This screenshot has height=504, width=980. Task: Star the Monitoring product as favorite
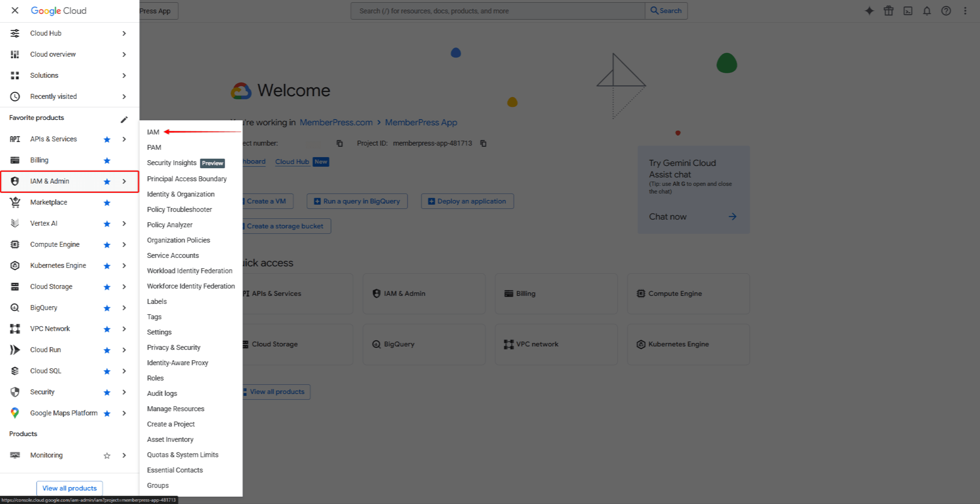(x=107, y=455)
